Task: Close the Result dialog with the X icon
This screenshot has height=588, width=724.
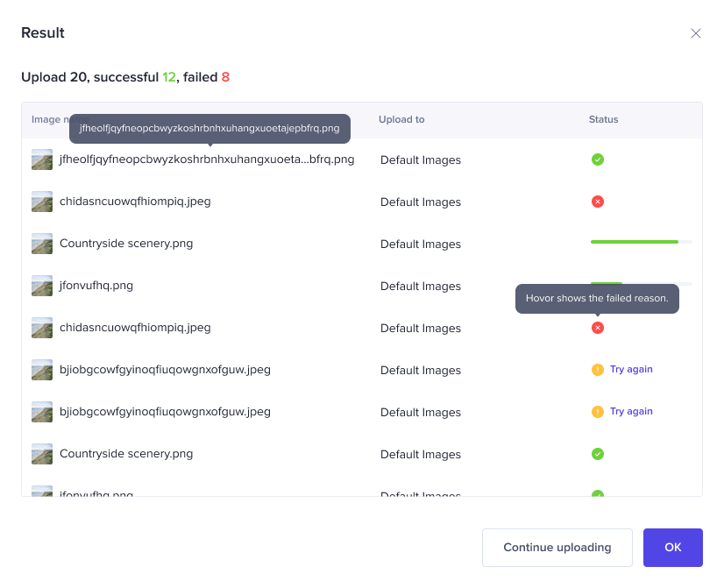Action: (696, 33)
